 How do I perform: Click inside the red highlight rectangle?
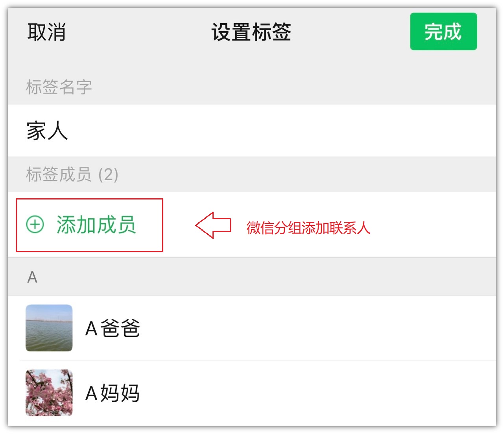tap(89, 225)
